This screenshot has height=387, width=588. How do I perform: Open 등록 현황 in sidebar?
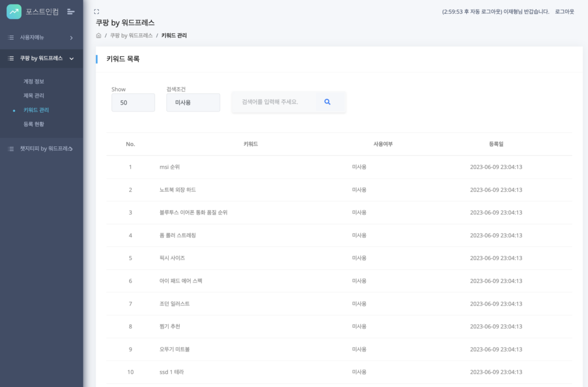click(x=34, y=124)
